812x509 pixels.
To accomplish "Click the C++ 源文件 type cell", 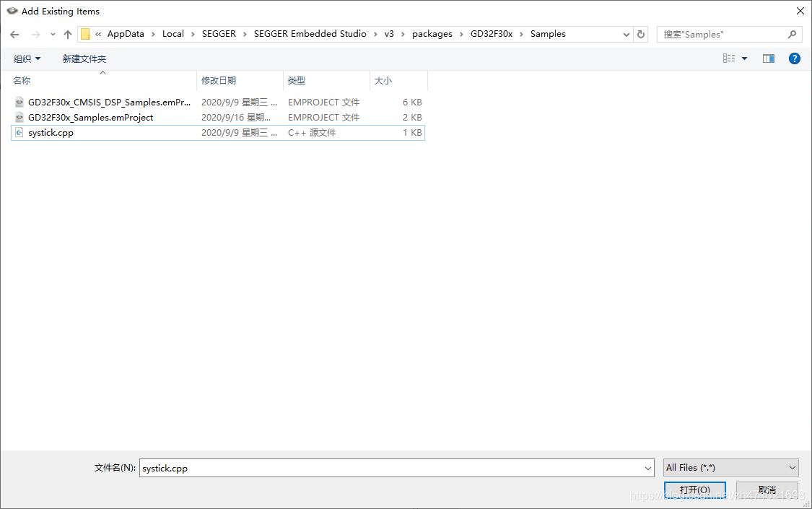I will 312,133.
